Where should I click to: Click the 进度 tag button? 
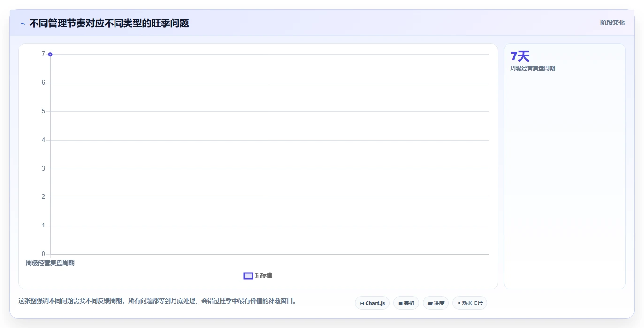click(436, 303)
